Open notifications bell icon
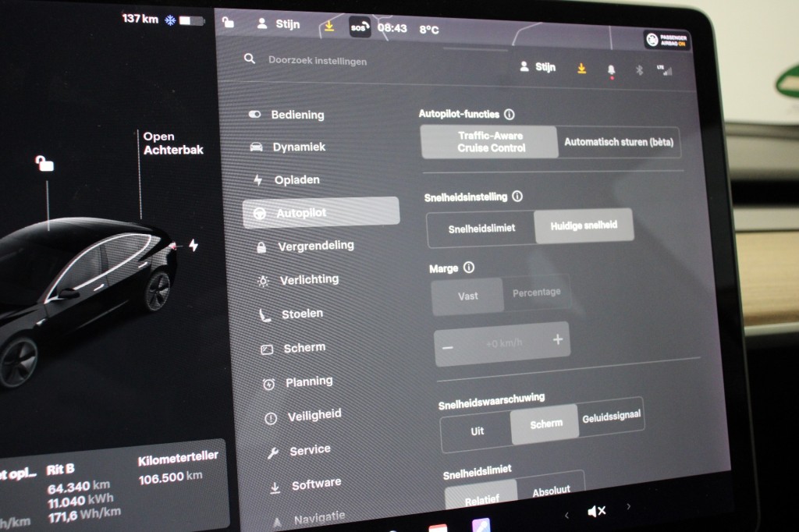Image resolution: width=799 pixels, height=532 pixels. point(611,69)
